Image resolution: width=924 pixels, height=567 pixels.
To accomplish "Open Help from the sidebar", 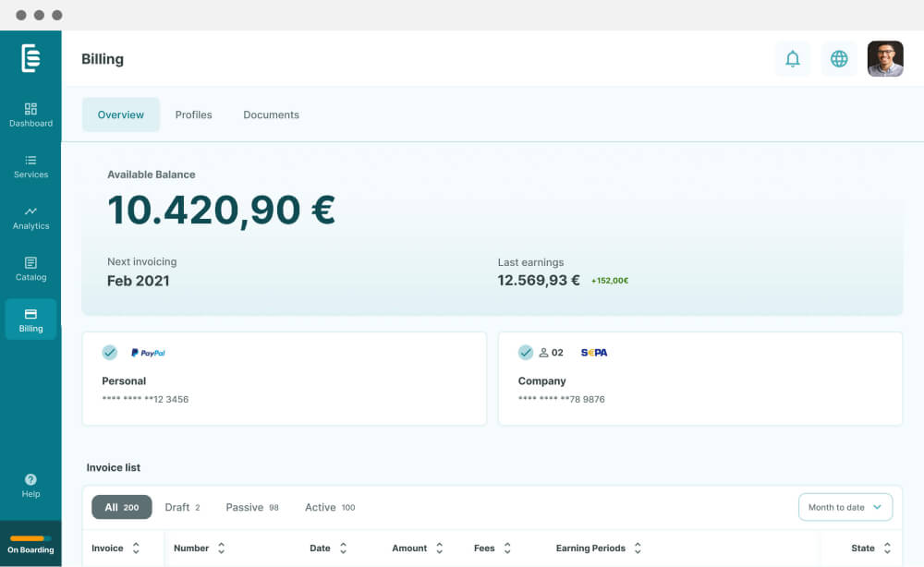I will (x=30, y=486).
